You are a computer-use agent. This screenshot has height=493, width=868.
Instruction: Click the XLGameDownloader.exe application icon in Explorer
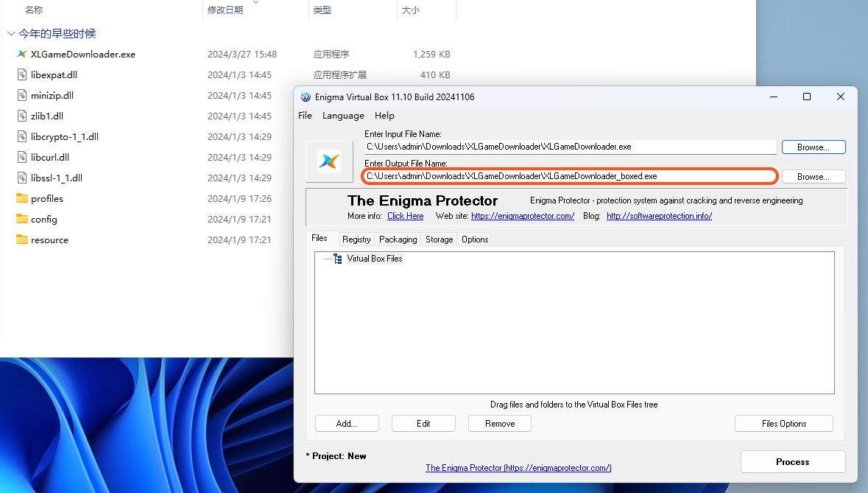point(21,55)
